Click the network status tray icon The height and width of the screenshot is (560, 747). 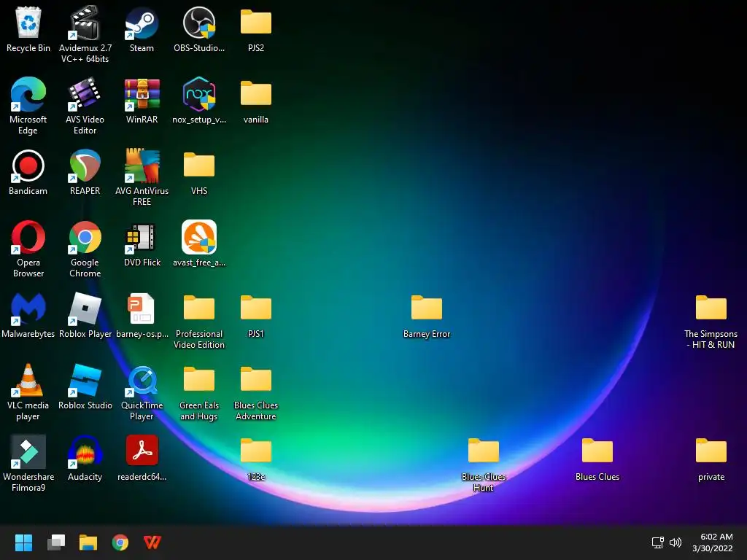pyautogui.click(x=658, y=542)
